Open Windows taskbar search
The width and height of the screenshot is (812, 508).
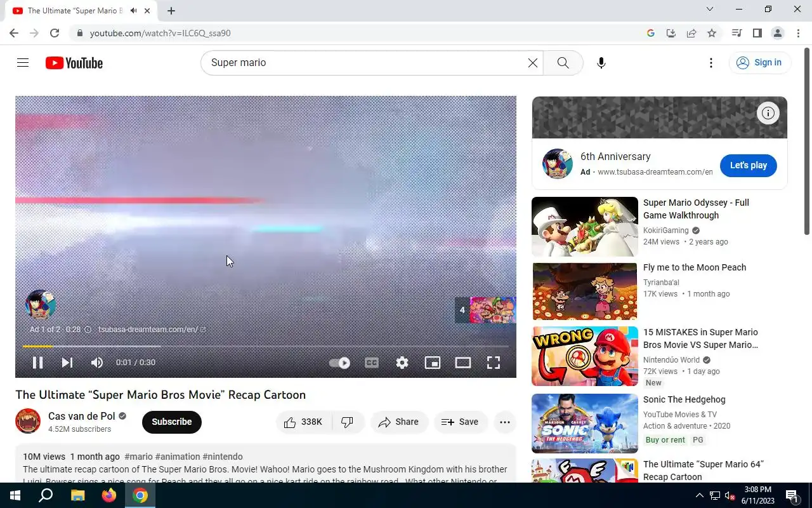point(46,495)
